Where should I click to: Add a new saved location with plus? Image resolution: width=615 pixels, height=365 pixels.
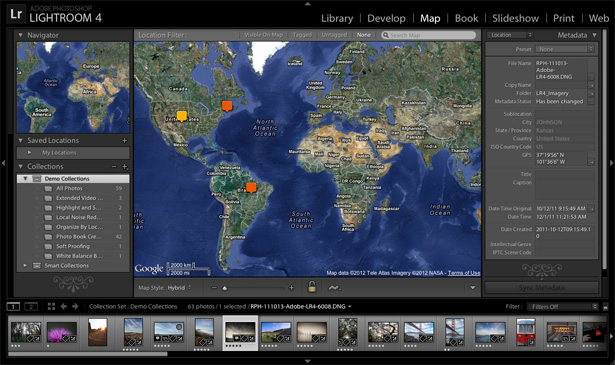click(x=124, y=140)
